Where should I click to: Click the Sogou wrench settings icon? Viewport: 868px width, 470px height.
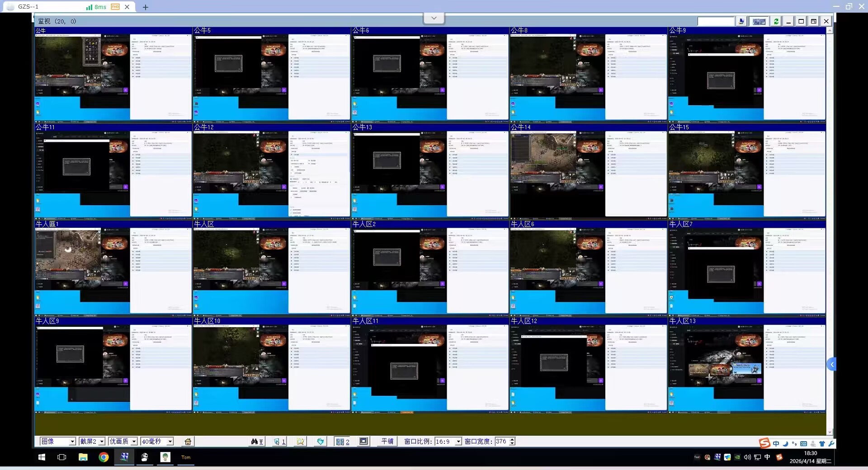(x=831, y=444)
